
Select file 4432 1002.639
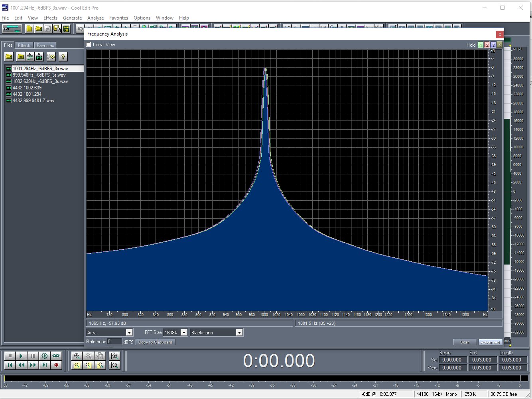pos(27,88)
